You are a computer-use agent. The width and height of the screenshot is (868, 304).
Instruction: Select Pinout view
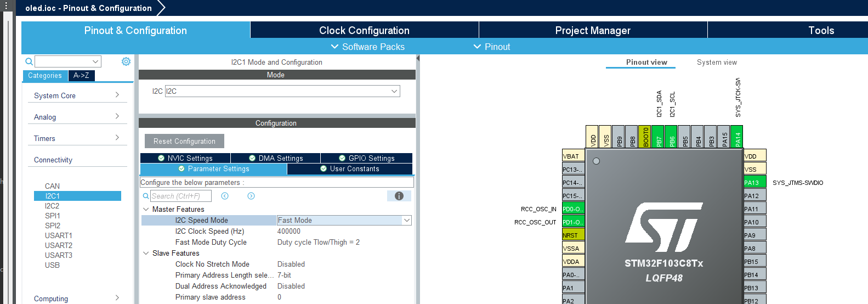[x=646, y=62]
